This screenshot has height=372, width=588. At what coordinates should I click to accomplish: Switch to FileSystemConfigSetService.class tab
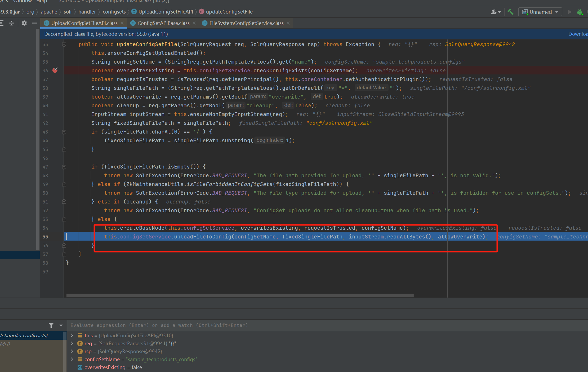246,23
